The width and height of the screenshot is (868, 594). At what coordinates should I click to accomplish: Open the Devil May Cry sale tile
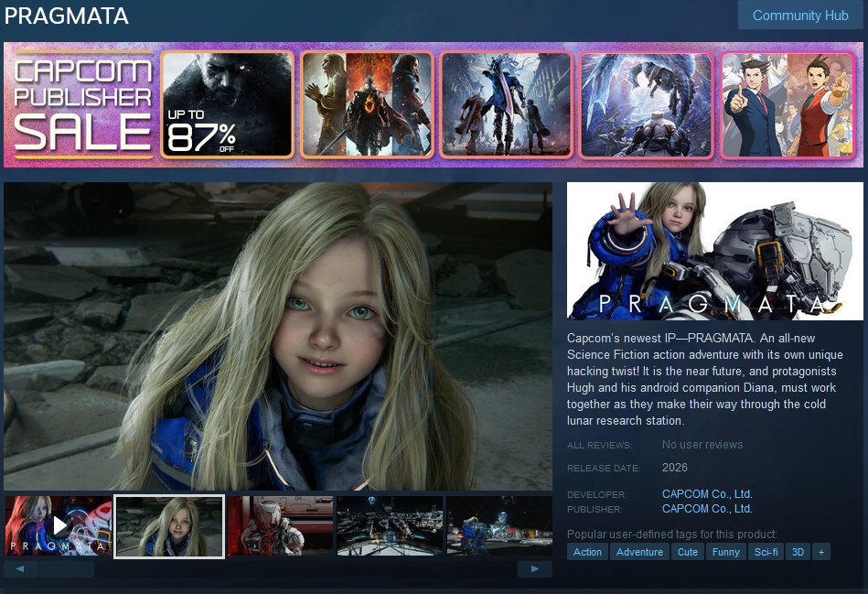506,104
